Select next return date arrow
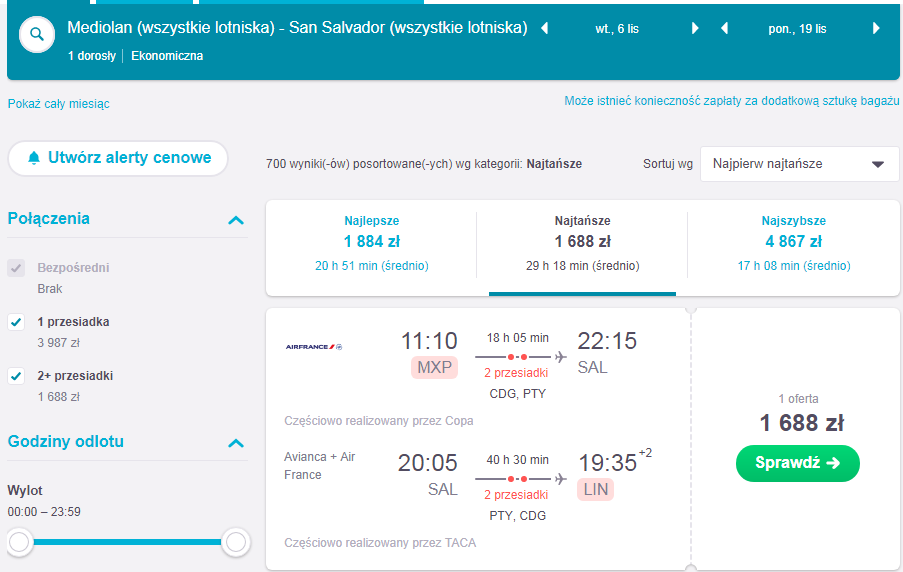Image resolution: width=903 pixels, height=572 pixels. (x=876, y=28)
